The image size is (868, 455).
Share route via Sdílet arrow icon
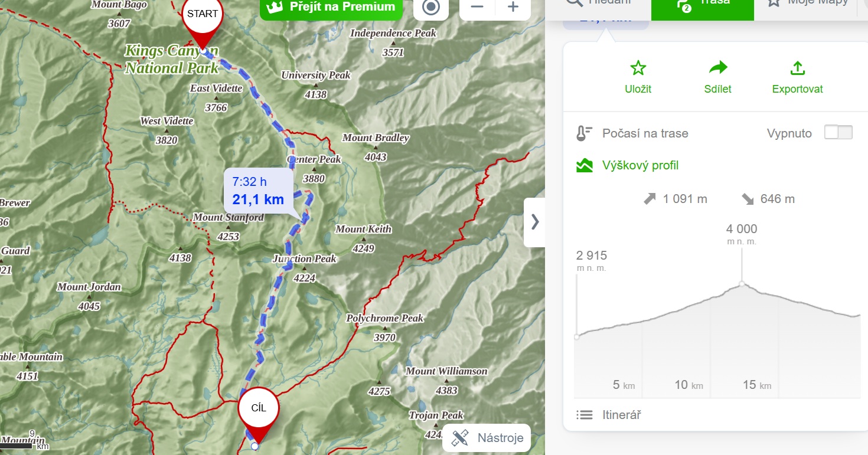(x=718, y=68)
